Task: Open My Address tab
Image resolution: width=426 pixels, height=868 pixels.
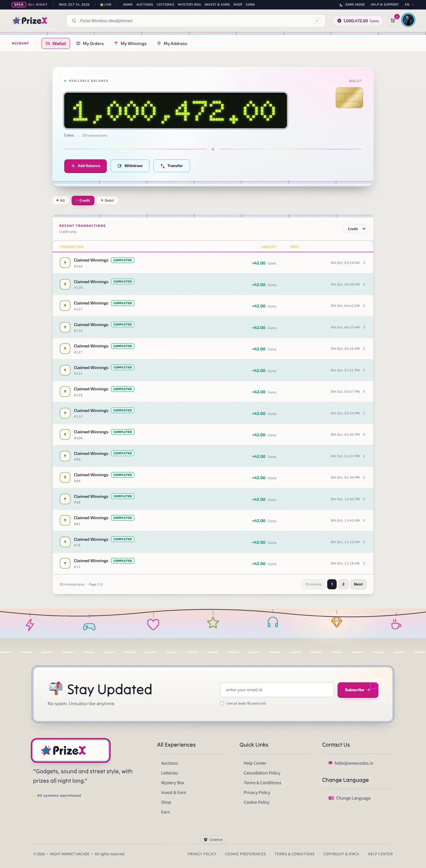Action: pos(172,44)
